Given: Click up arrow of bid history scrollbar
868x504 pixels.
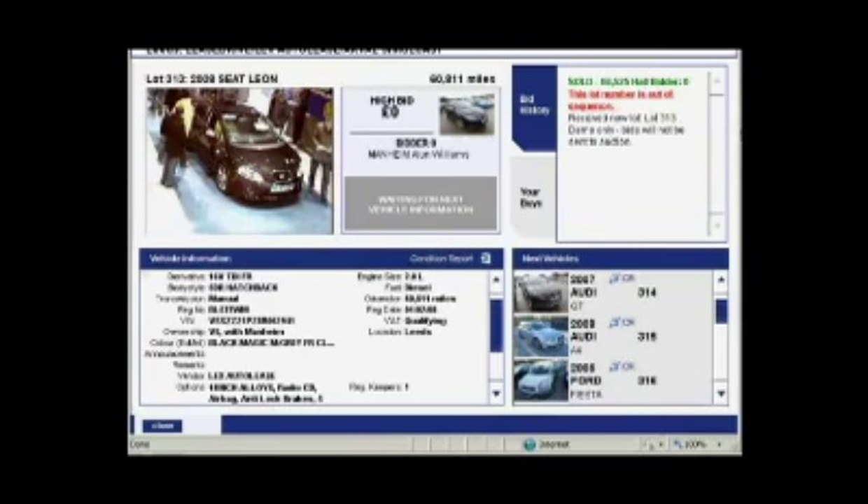Looking at the screenshot, I should (x=716, y=82).
